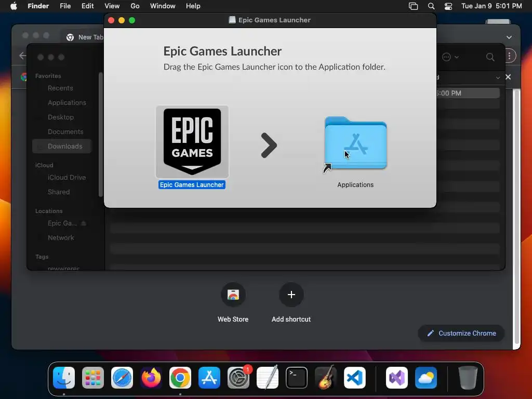Launch Visual Studio Code from the dock

click(354, 378)
